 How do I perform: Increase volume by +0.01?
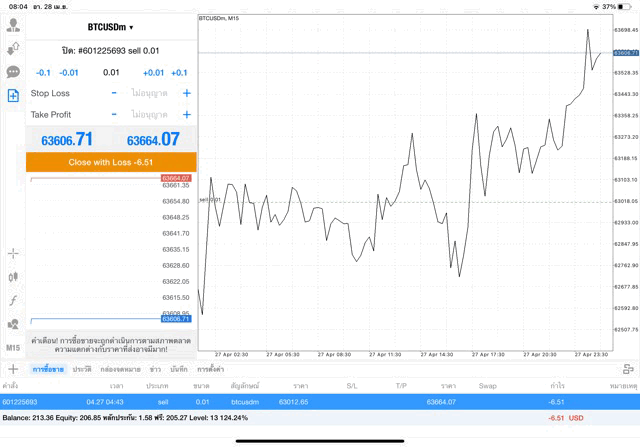(153, 72)
